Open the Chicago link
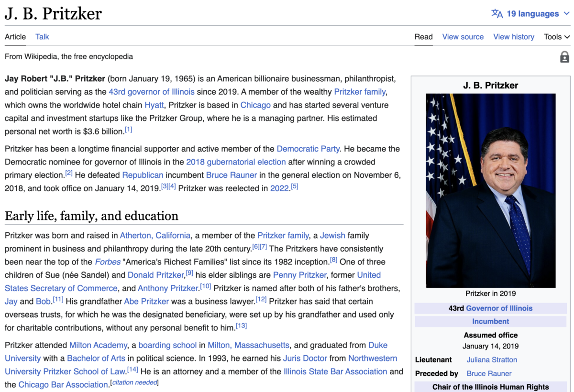This screenshot has height=392, width=574. 255,105
